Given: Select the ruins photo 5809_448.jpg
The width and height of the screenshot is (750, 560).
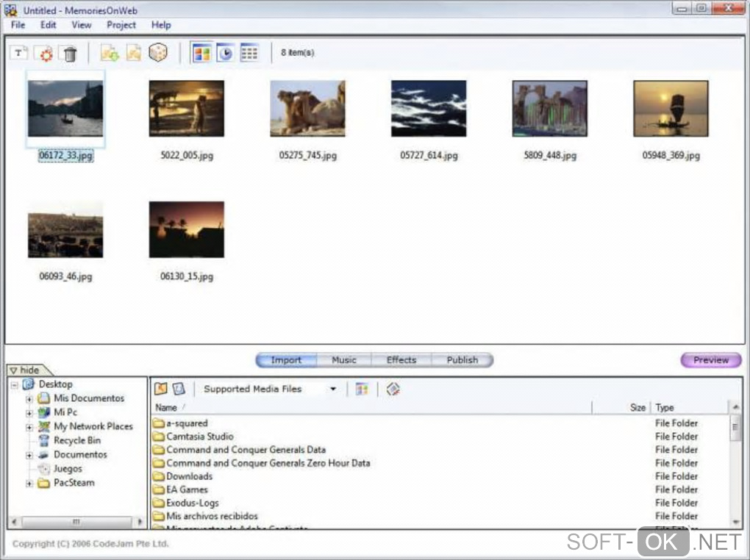Looking at the screenshot, I should 549,109.
